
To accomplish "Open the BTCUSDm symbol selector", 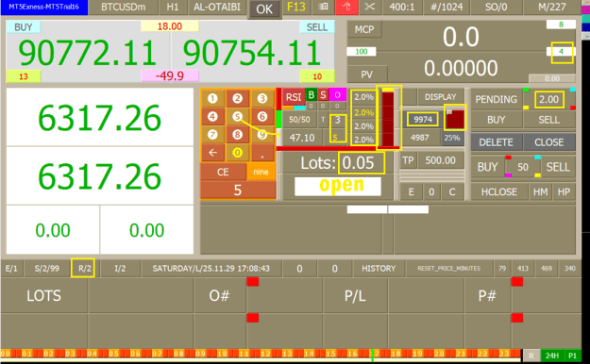I will (x=124, y=7).
